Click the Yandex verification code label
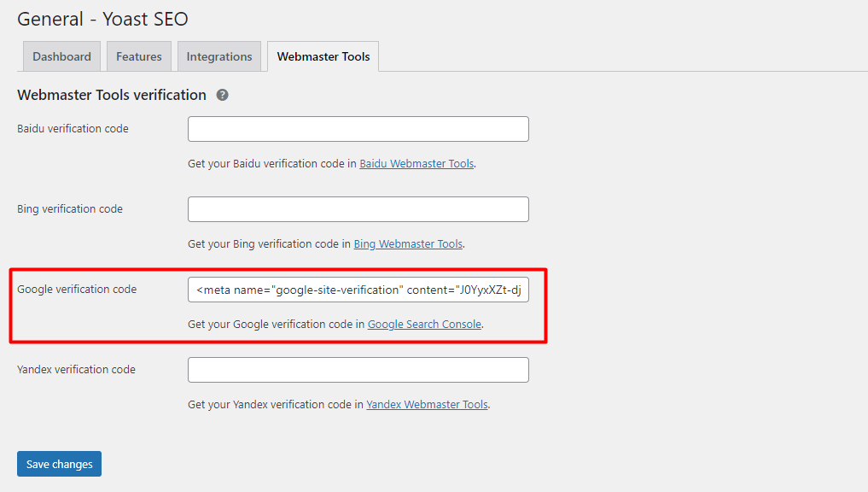This screenshot has width=868, height=492. point(76,369)
